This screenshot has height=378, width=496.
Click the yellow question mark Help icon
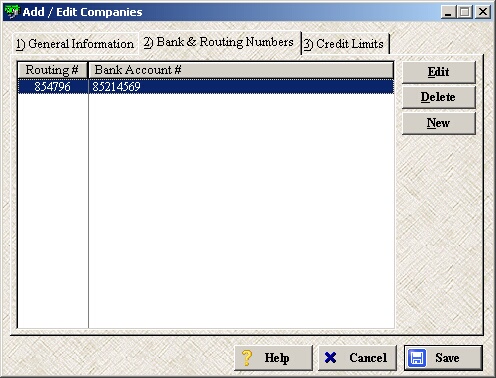(247, 358)
